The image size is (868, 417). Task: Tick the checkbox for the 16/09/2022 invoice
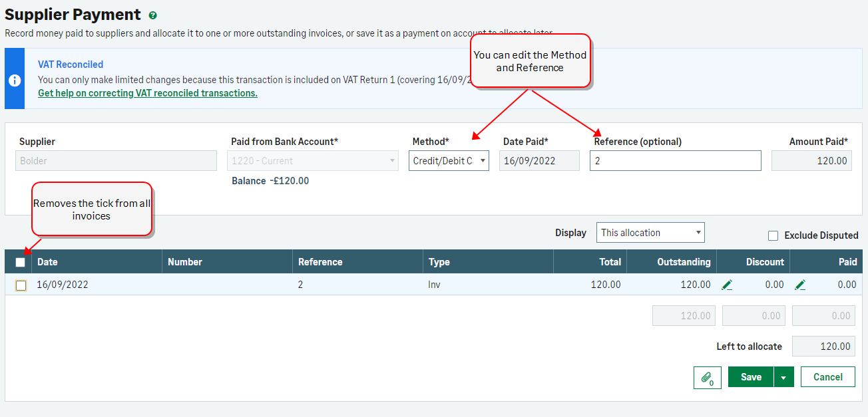click(x=21, y=285)
